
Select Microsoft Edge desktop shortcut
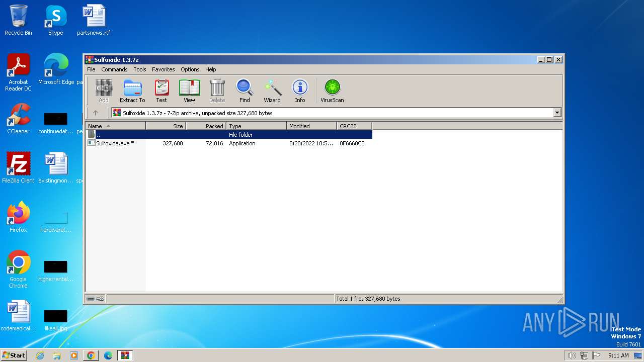coord(56,69)
